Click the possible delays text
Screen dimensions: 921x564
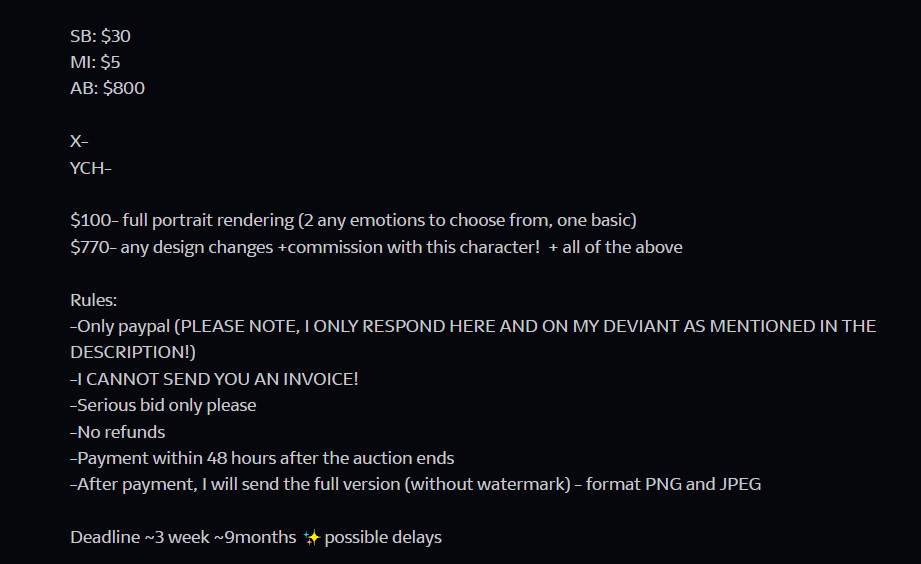click(383, 538)
